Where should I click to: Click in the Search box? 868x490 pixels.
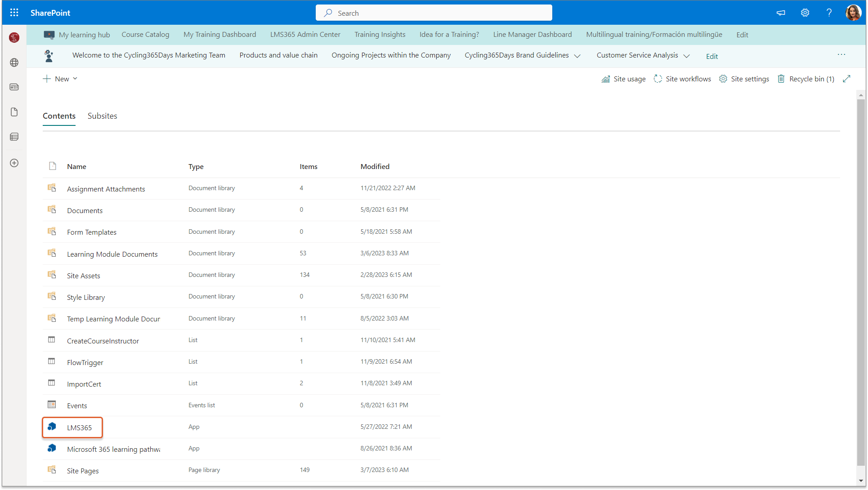[x=434, y=13]
